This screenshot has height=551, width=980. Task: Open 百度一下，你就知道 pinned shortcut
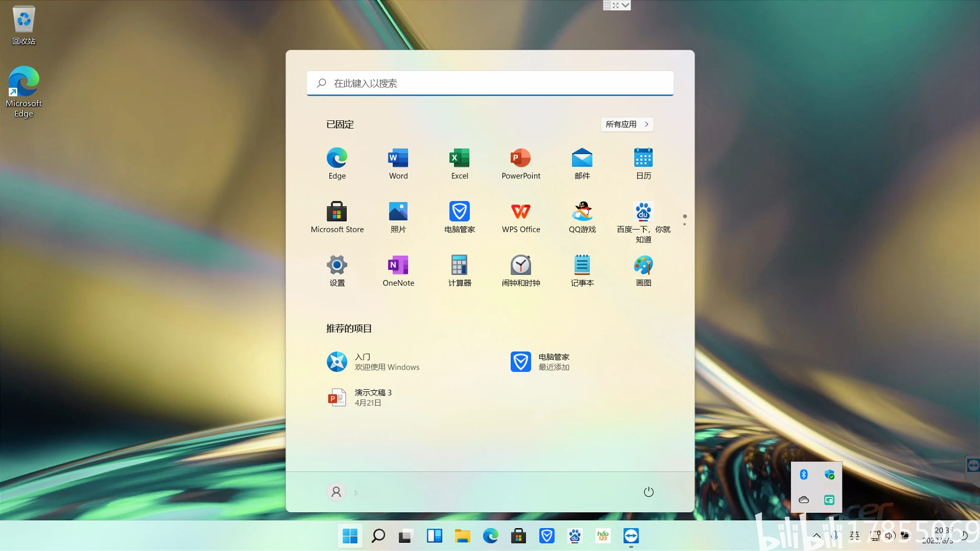click(643, 221)
